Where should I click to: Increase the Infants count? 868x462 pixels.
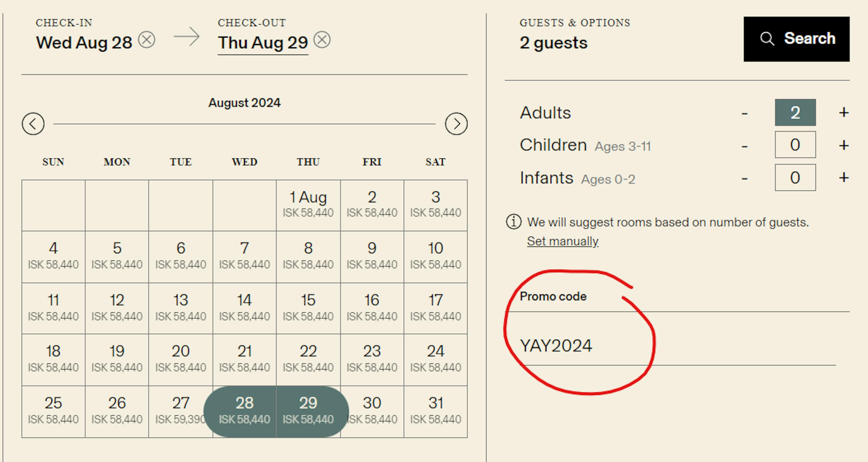coord(843,178)
